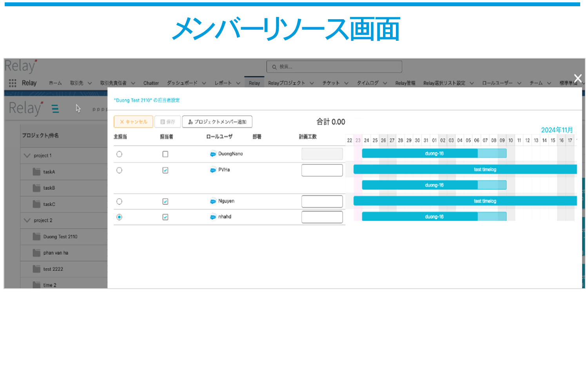Click the Nguyen user avatar icon

point(213,201)
